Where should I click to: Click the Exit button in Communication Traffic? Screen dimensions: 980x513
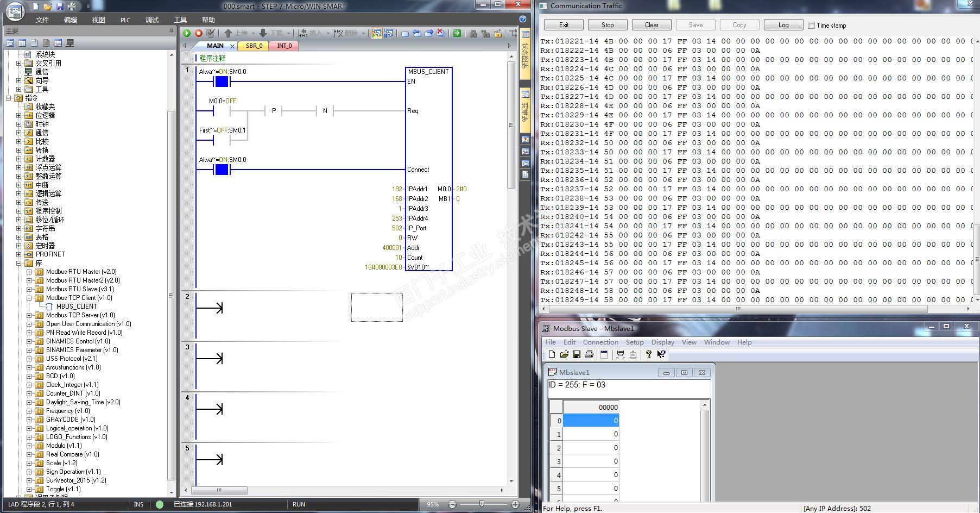click(564, 25)
